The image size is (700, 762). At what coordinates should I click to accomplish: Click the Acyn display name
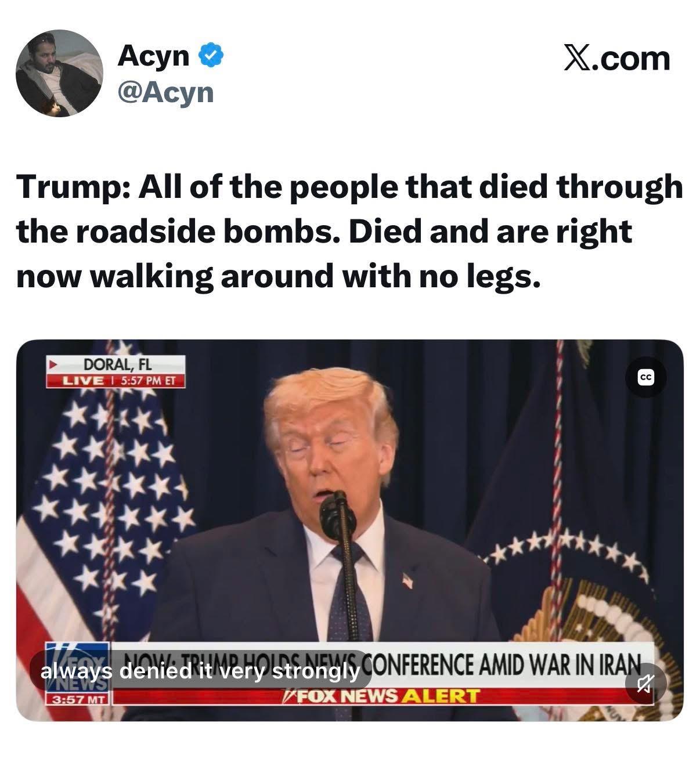[154, 56]
